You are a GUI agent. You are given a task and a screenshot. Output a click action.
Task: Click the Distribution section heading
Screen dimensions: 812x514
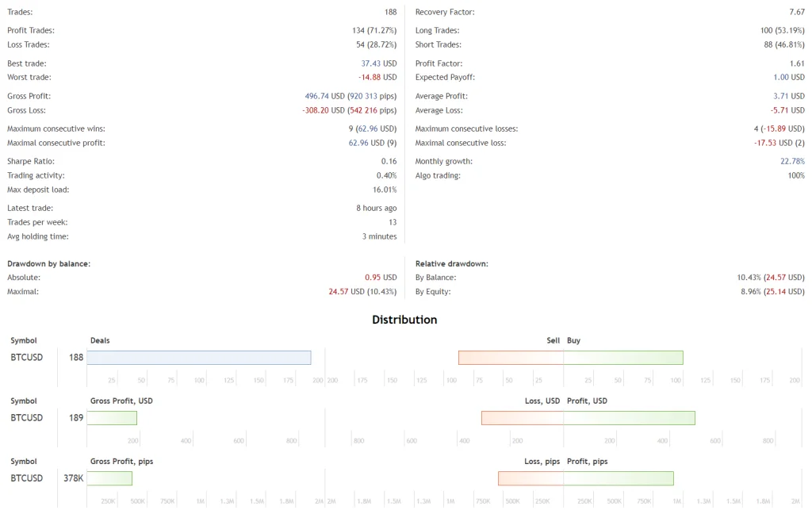(x=404, y=320)
